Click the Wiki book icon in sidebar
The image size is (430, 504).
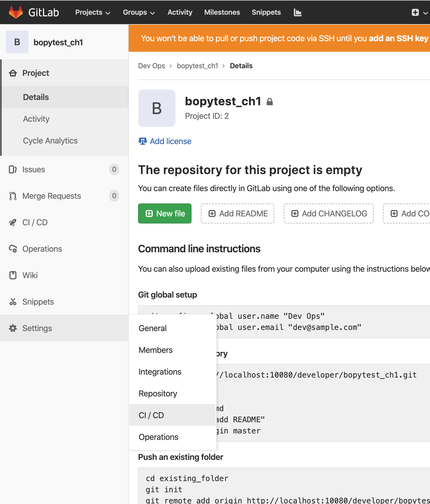click(13, 275)
